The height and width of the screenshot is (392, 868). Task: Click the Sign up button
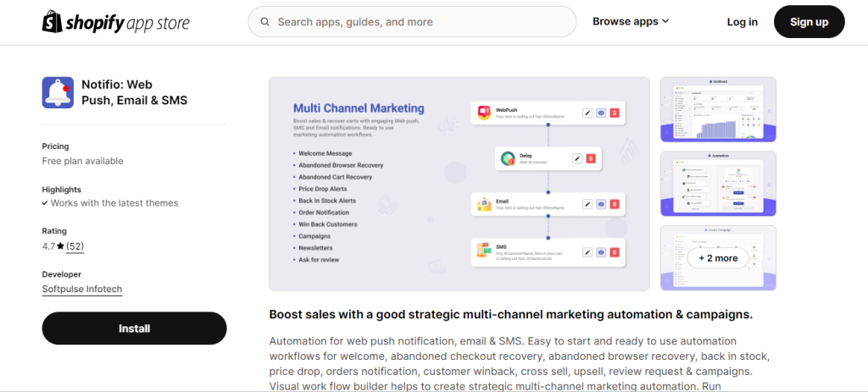point(810,22)
